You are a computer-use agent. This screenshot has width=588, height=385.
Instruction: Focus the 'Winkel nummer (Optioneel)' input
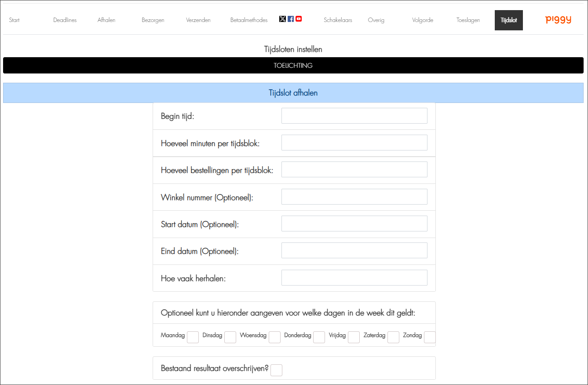(x=354, y=197)
